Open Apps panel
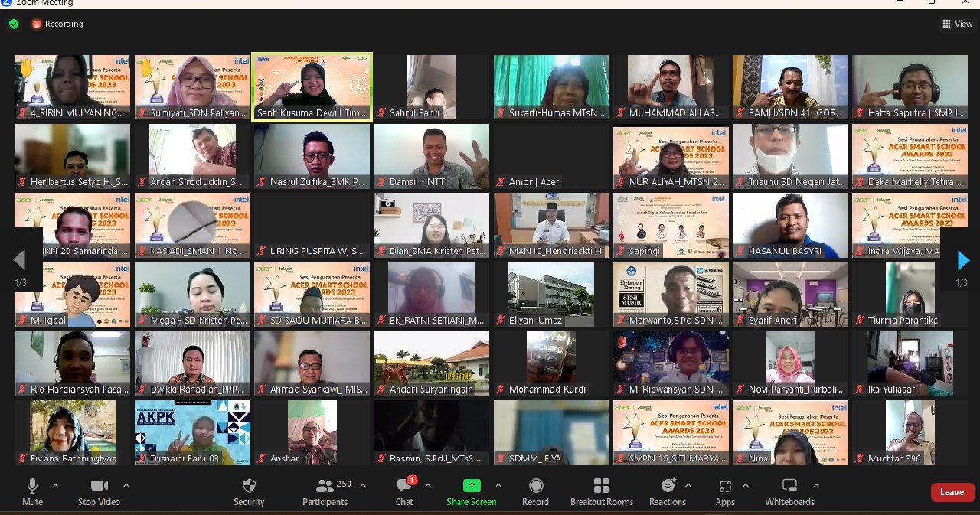 coord(725,492)
